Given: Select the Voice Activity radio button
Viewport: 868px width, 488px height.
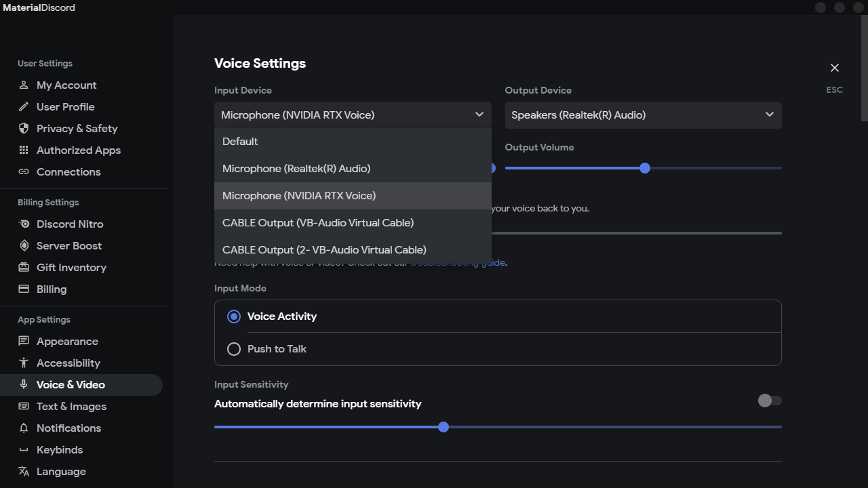Looking at the screenshot, I should coord(234,317).
